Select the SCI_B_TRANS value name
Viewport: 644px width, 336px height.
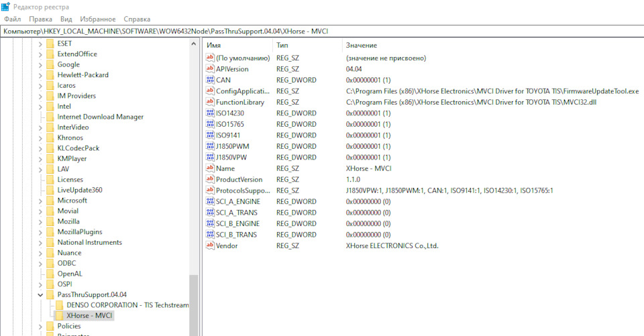point(237,235)
